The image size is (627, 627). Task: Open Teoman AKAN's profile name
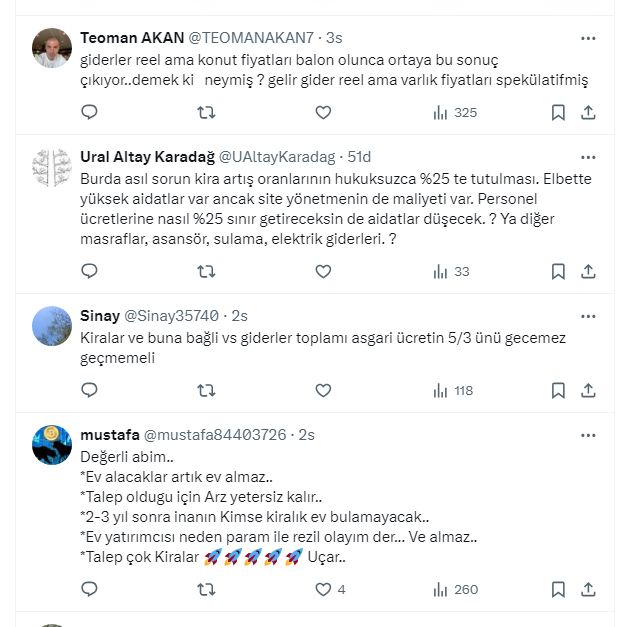(x=132, y=38)
